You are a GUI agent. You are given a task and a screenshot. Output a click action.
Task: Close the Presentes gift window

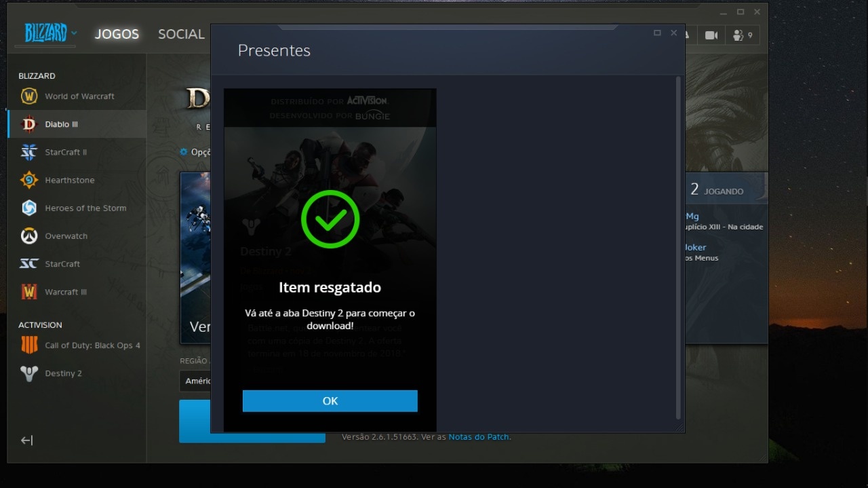coord(673,33)
